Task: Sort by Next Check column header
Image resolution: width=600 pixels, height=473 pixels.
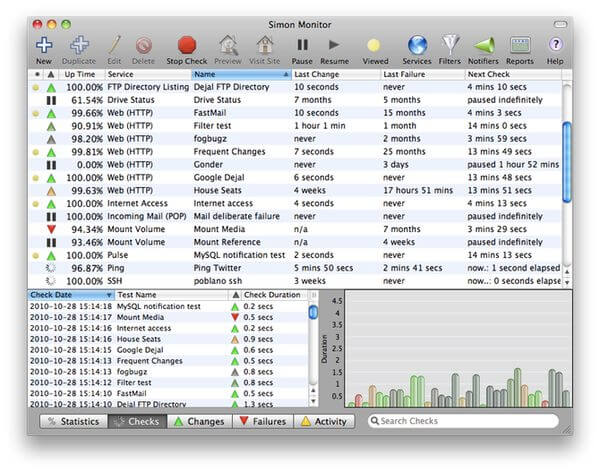Action: point(513,74)
